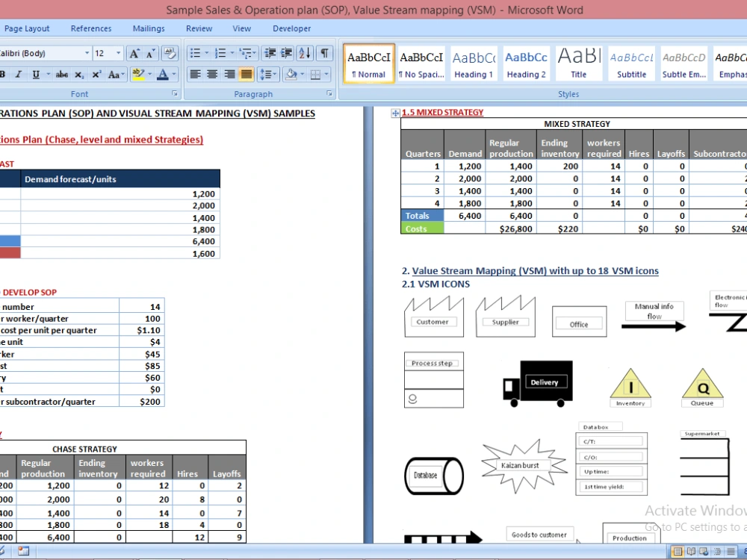Open the font name dropdown
The image size is (747, 560).
coord(87,53)
